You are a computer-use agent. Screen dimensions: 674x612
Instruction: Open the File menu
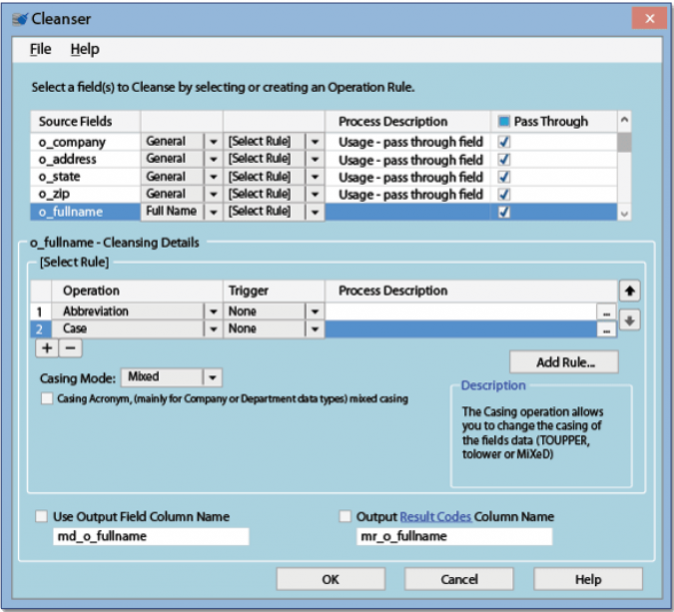40,49
